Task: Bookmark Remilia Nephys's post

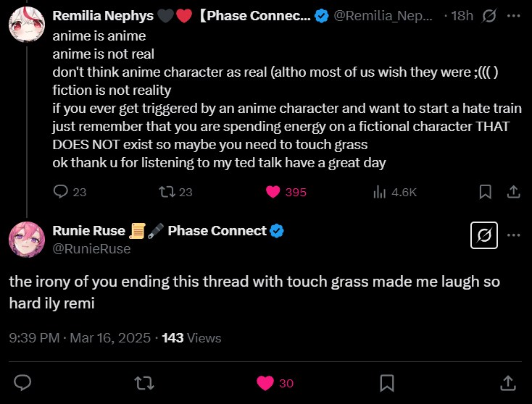Action: point(486,192)
